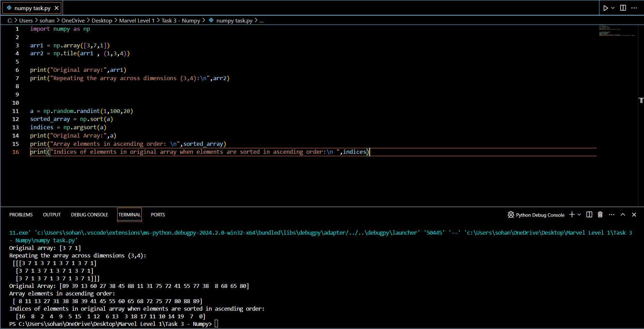Screen dimensions: 644x329
Task: Open terminal panel more actions ellipsis
Action: [611, 215]
